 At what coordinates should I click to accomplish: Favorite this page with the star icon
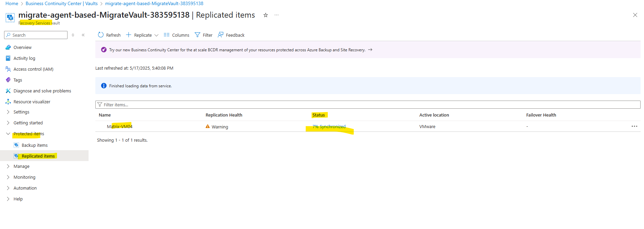tap(266, 15)
